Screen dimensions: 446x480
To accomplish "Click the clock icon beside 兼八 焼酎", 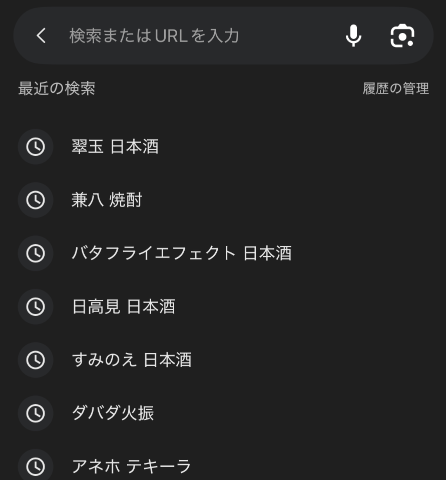I will pyautogui.click(x=36, y=200).
